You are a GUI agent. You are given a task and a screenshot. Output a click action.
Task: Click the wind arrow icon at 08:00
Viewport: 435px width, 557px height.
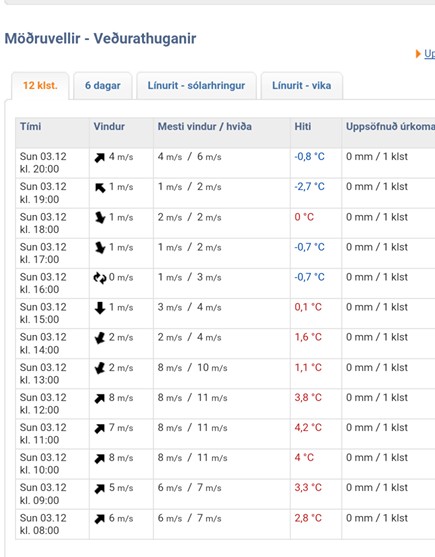[x=100, y=519]
